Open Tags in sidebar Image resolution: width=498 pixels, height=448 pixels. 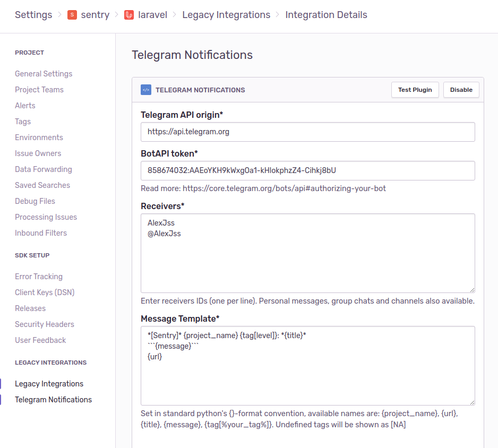pyautogui.click(x=23, y=122)
